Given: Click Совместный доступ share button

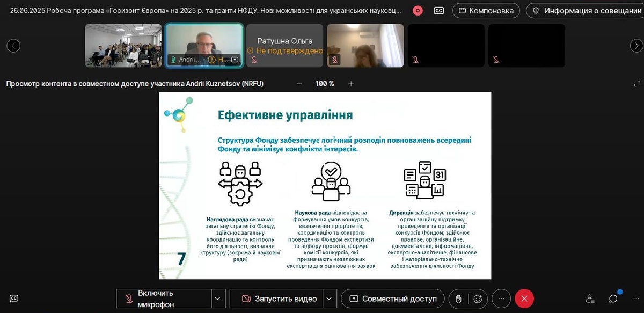Looking at the screenshot, I should pyautogui.click(x=393, y=299).
